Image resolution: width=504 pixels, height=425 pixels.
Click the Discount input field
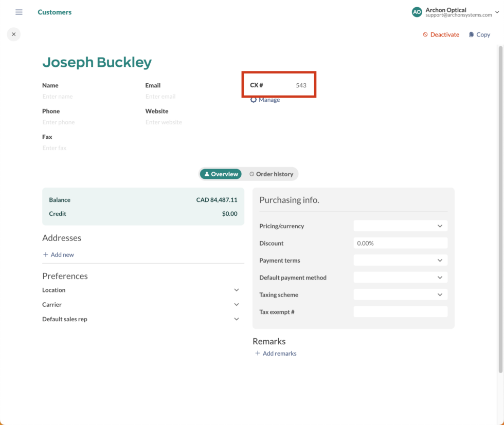pos(400,243)
